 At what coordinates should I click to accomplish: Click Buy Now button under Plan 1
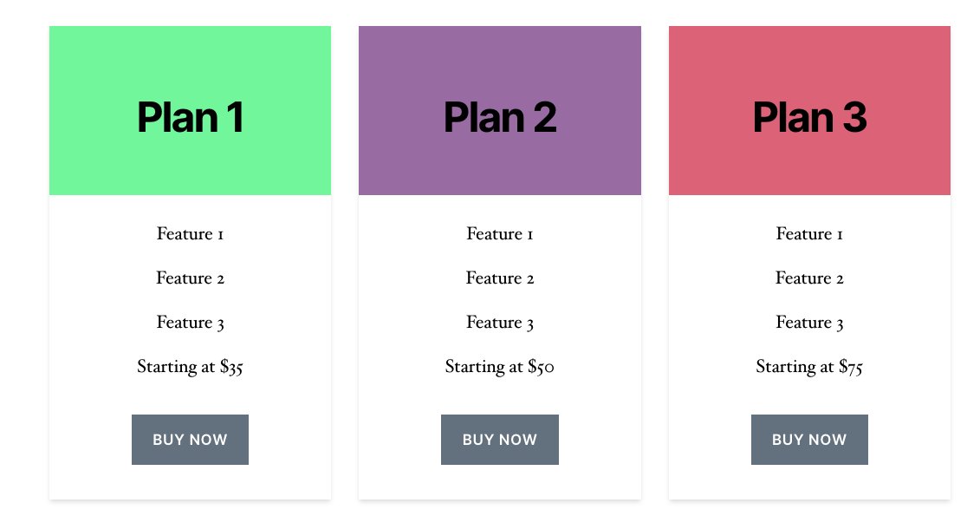pyautogui.click(x=190, y=439)
